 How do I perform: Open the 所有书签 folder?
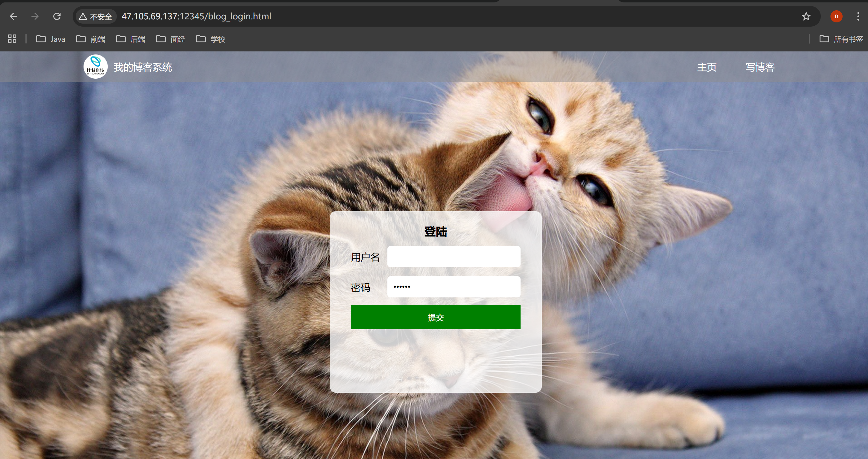tap(841, 39)
